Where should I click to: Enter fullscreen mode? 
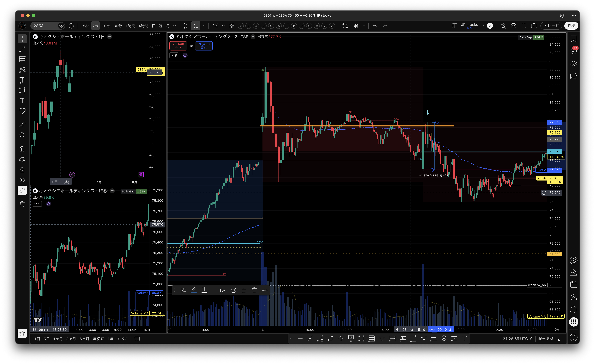click(524, 26)
